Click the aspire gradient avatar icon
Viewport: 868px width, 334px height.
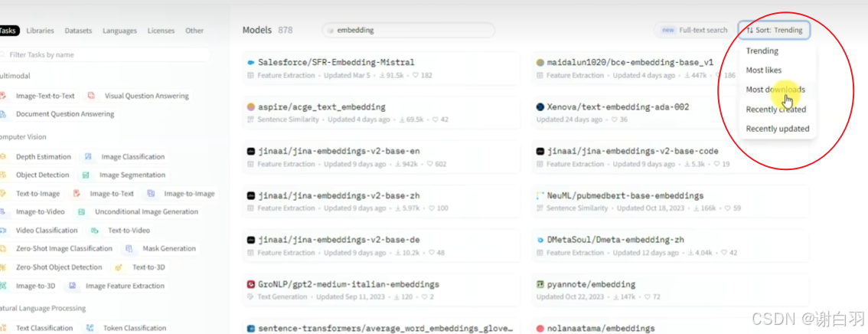pyautogui.click(x=251, y=107)
